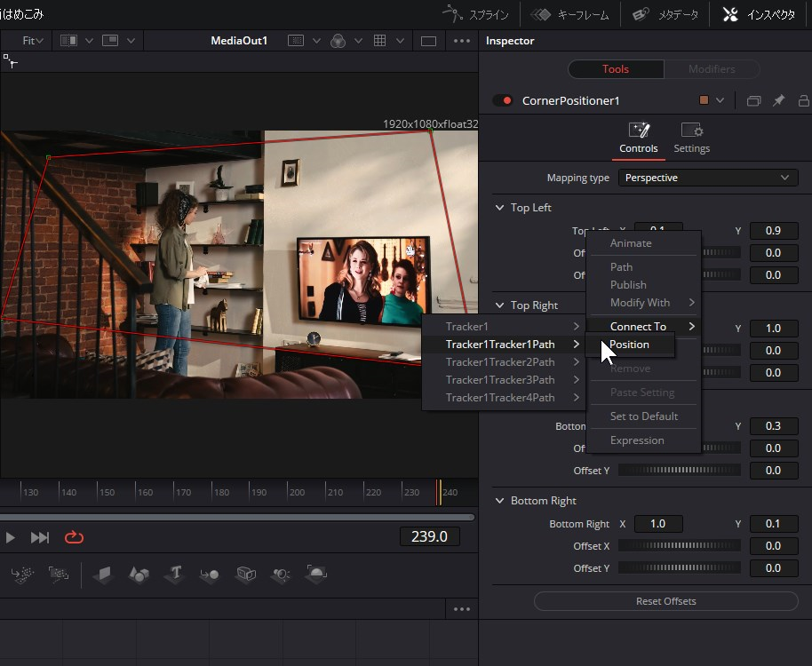Screen dimensions: 812x666
Task: Toggle loop playback button
Action: tap(74, 537)
